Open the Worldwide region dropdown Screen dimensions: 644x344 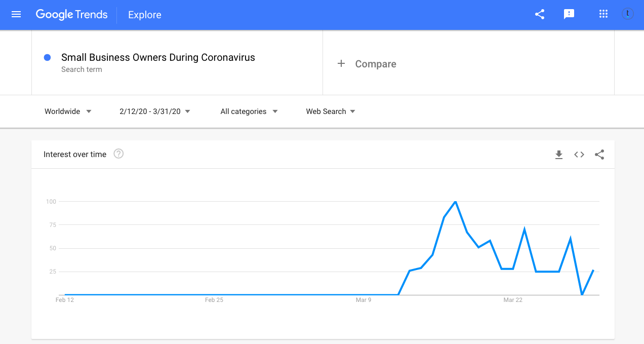[68, 111]
